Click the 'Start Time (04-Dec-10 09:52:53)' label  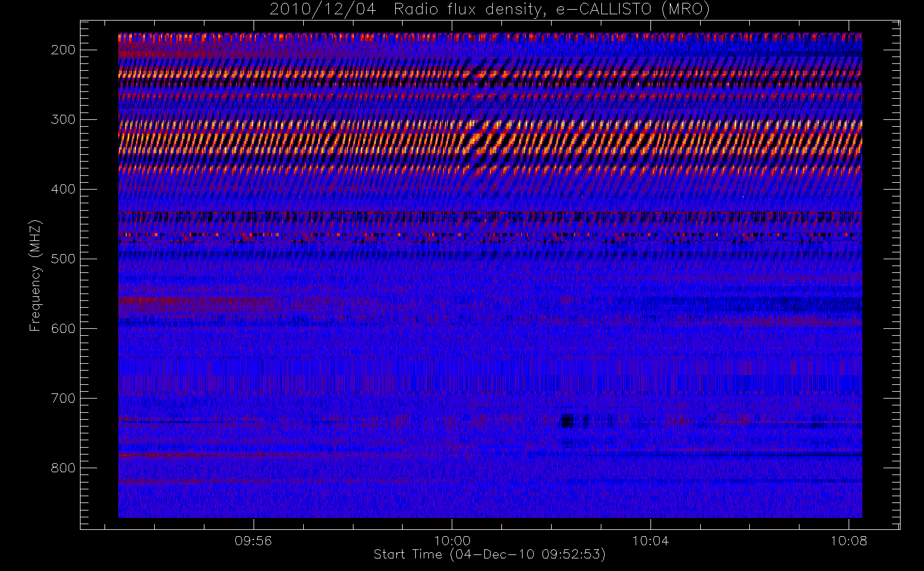489,554
